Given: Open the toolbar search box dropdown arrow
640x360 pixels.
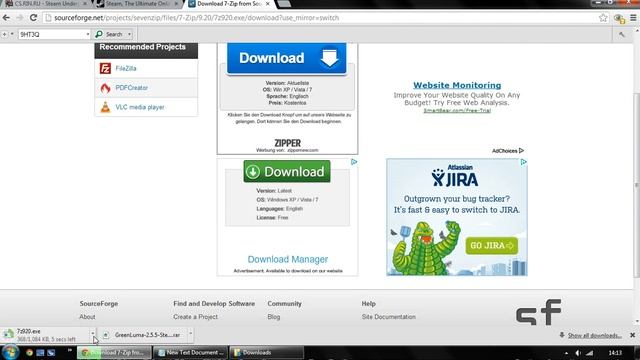Looking at the screenshot, I should tap(88, 34).
